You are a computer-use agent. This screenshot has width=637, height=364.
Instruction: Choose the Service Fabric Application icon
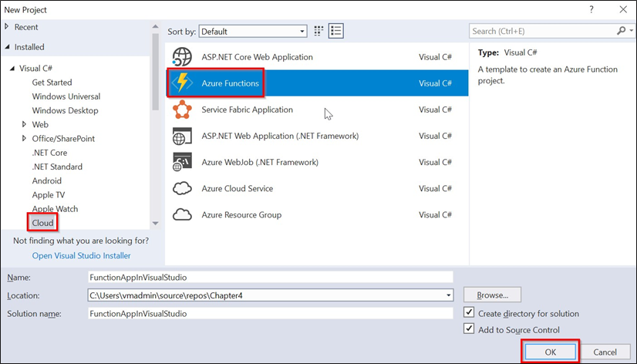point(181,110)
